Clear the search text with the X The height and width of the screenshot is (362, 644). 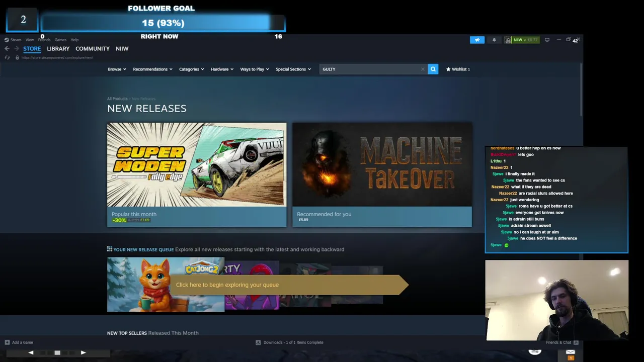(x=423, y=69)
